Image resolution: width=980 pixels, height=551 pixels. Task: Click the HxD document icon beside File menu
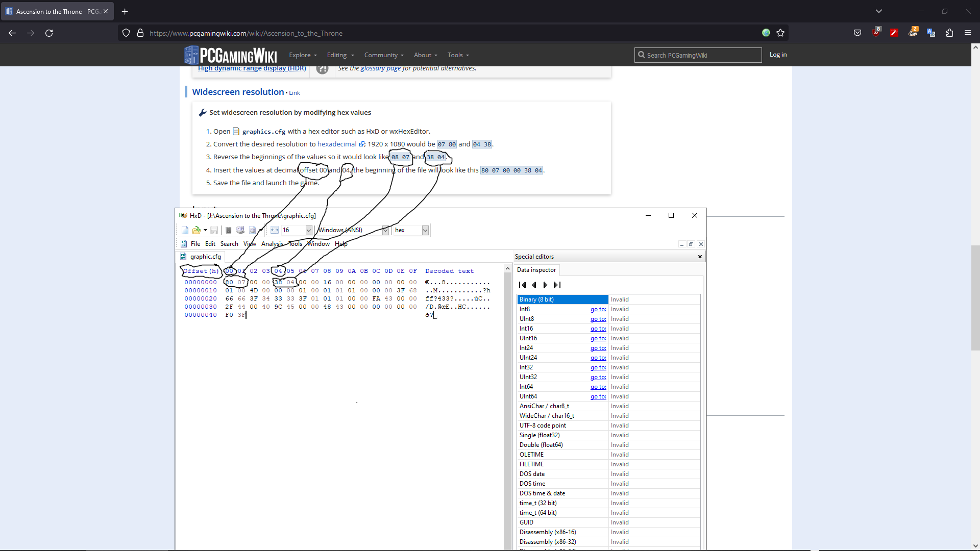coord(184,244)
